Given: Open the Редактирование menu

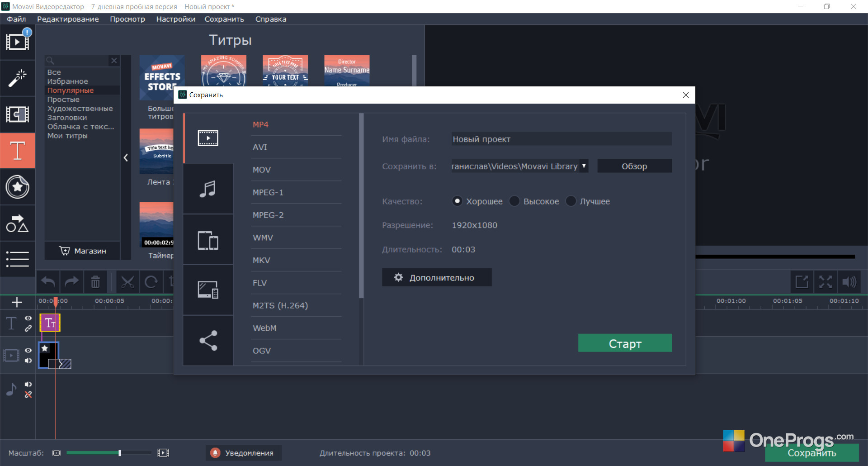Looking at the screenshot, I should click(x=68, y=19).
